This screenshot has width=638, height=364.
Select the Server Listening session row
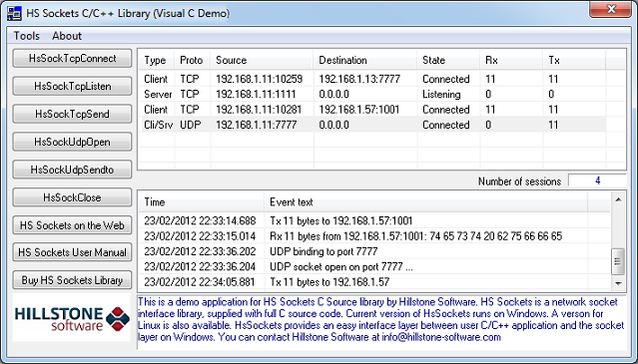pos(372,95)
